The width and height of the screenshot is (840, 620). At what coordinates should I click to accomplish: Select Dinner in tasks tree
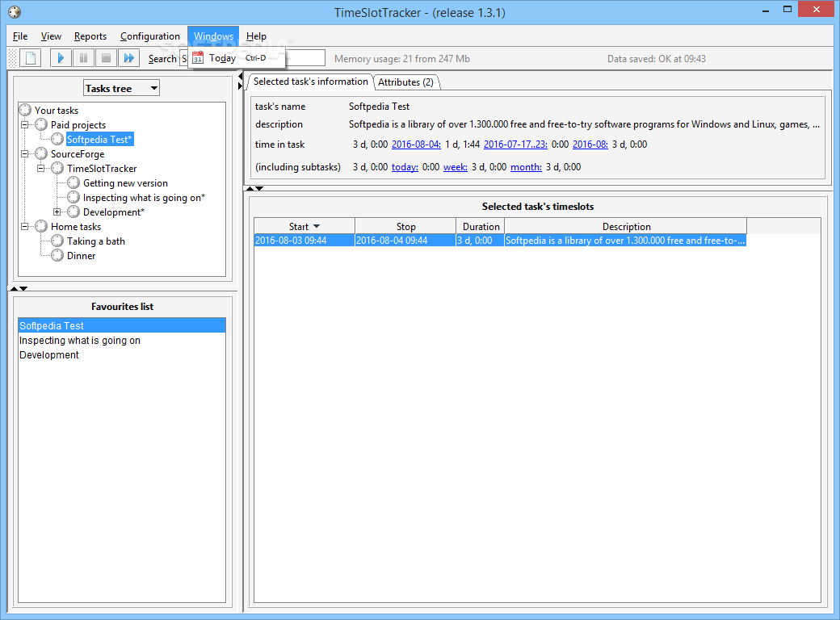pyautogui.click(x=81, y=255)
